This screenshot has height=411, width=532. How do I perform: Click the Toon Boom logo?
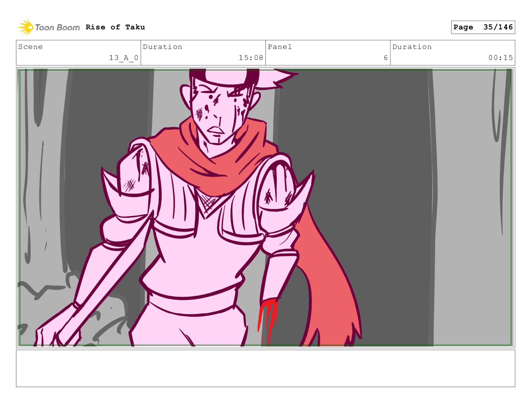point(48,27)
